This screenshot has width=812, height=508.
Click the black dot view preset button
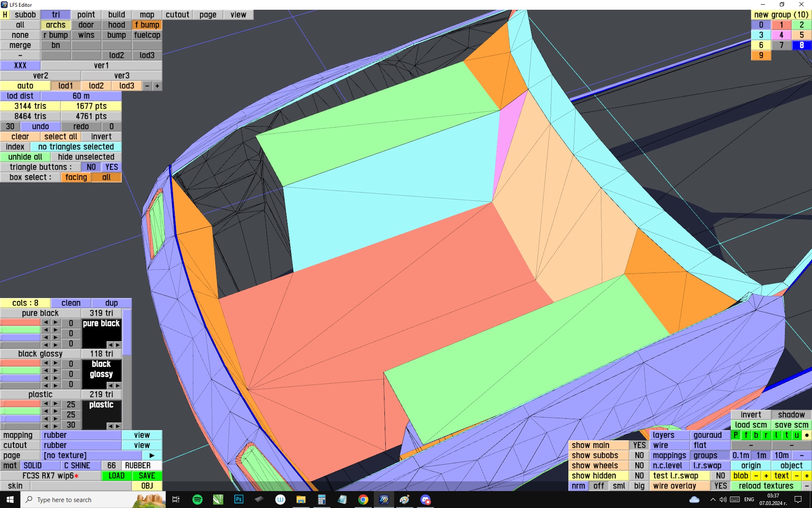click(807, 435)
